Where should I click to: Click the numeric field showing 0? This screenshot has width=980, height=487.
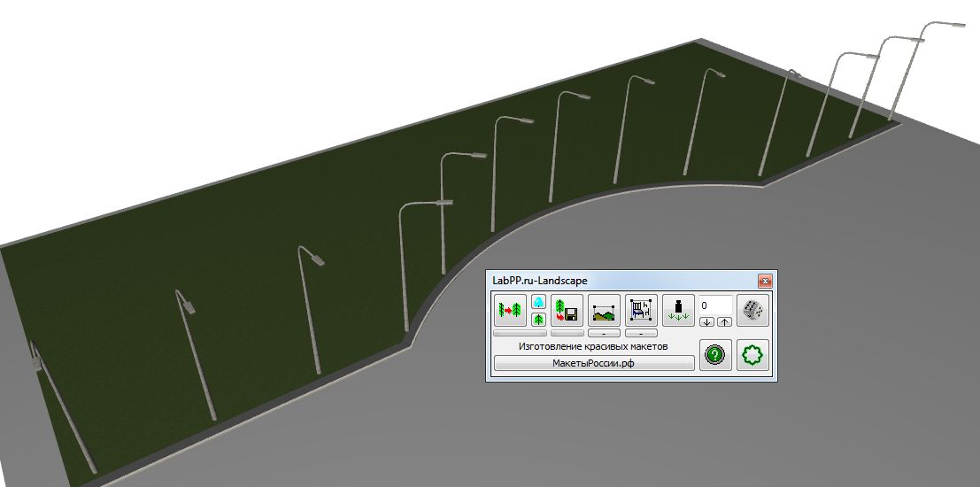[715, 305]
